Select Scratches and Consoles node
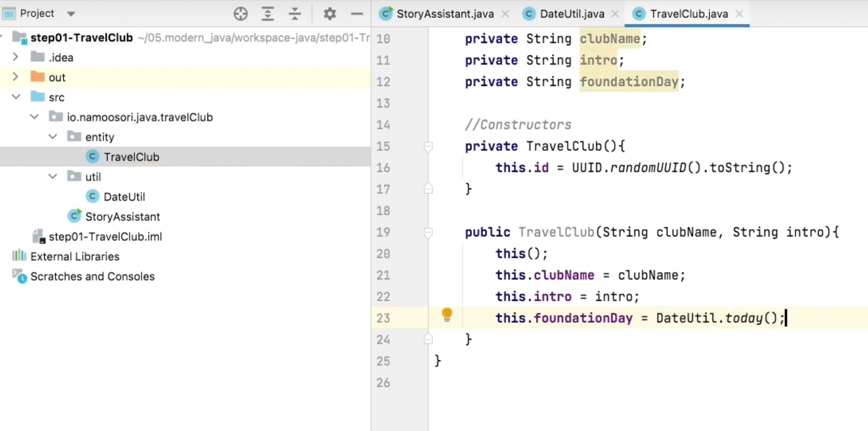Image resolution: width=868 pixels, height=431 pixels. click(x=92, y=276)
